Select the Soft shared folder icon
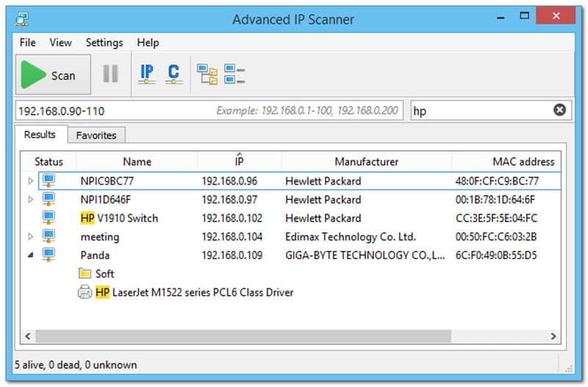This screenshot has width=588, height=387. tap(85, 274)
